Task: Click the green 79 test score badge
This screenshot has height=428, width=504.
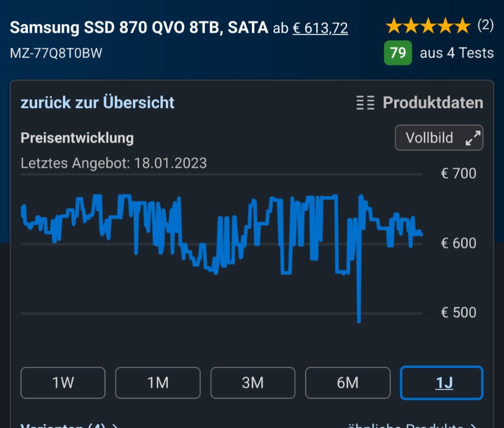Action: (398, 53)
